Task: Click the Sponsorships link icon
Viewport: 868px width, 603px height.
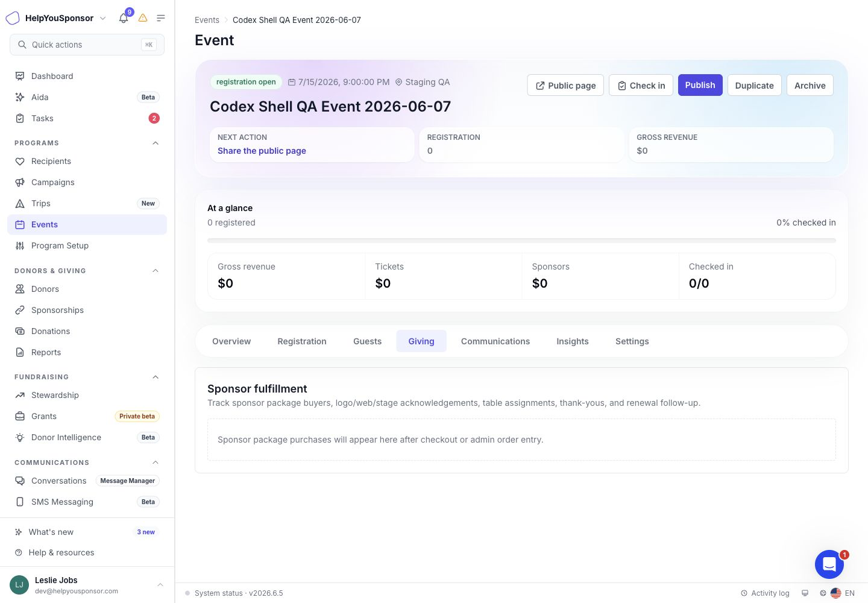Action: 20,310
